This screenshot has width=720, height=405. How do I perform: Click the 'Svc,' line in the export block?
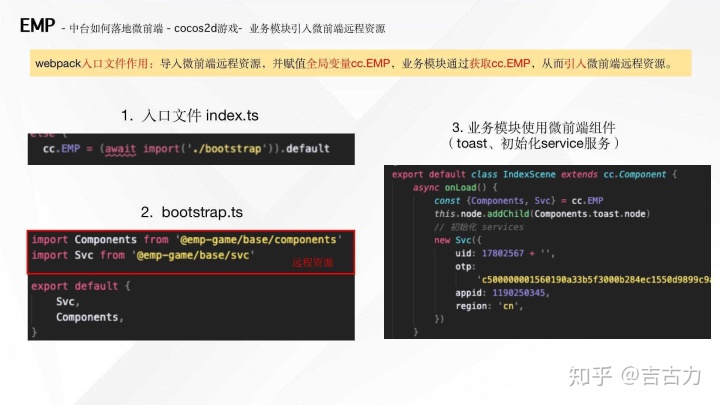[68, 302]
